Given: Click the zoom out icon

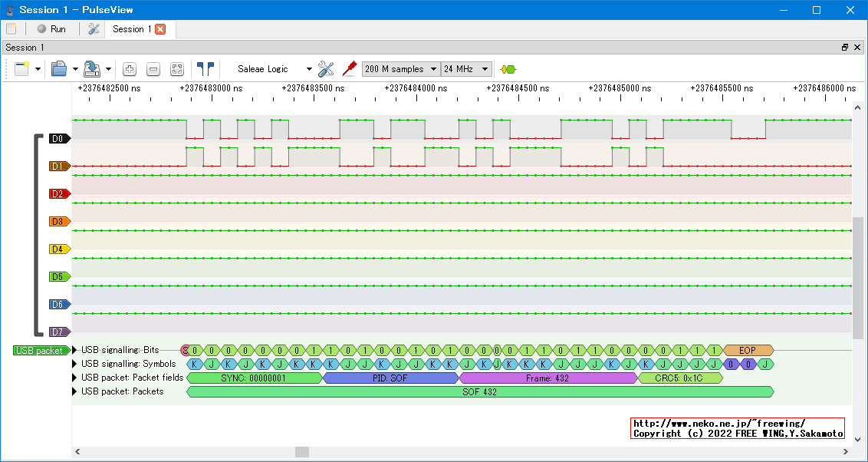Looking at the screenshot, I should click(153, 69).
